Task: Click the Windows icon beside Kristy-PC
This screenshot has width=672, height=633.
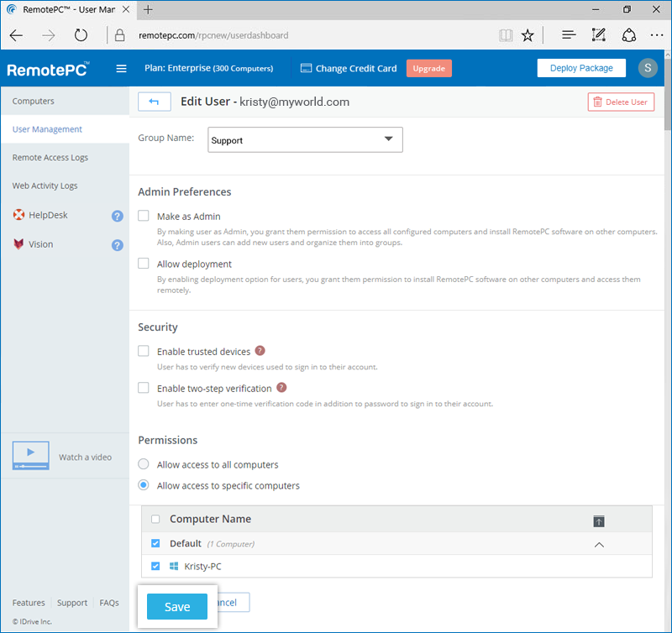Action: point(174,566)
